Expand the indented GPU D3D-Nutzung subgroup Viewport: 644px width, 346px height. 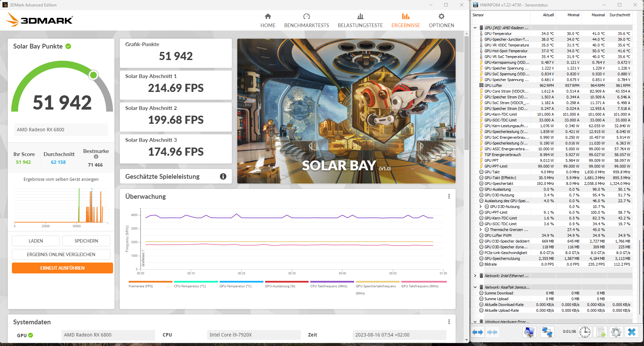pos(480,207)
